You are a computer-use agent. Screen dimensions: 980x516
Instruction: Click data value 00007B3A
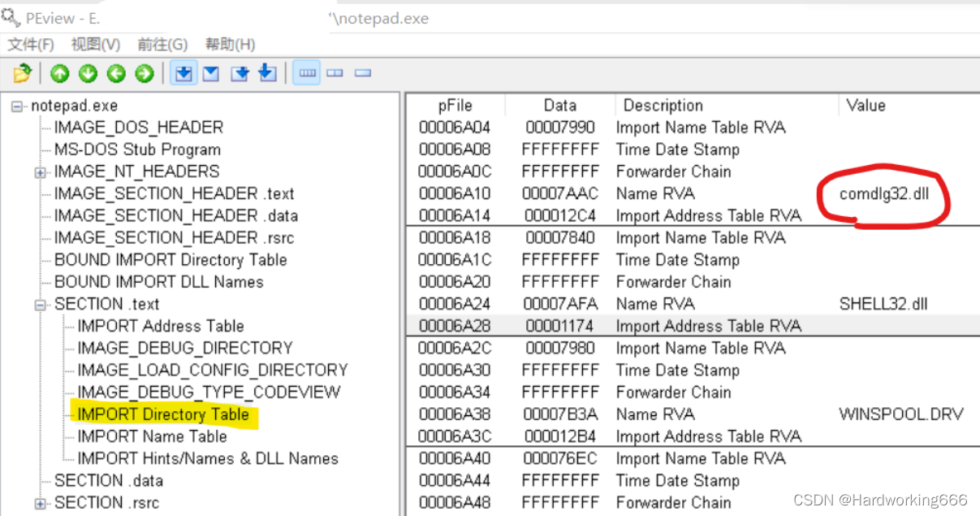point(560,414)
